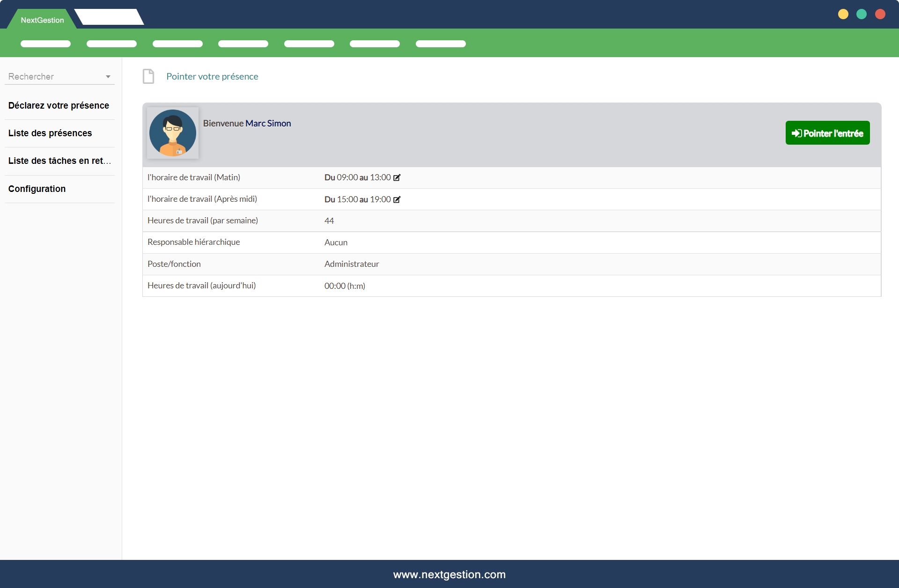Click the document icon beside page title
The width and height of the screenshot is (899, 588).
pyautogui.click(x=148, y=76)
